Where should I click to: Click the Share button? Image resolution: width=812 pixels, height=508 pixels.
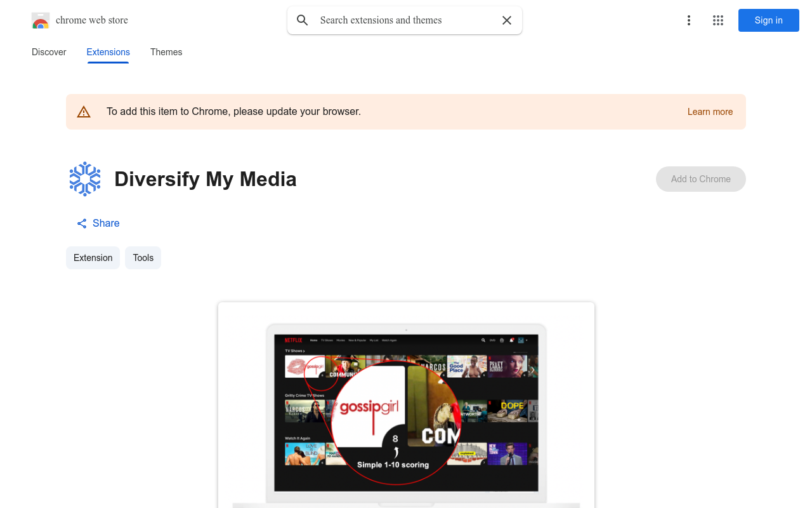point(98,224)
